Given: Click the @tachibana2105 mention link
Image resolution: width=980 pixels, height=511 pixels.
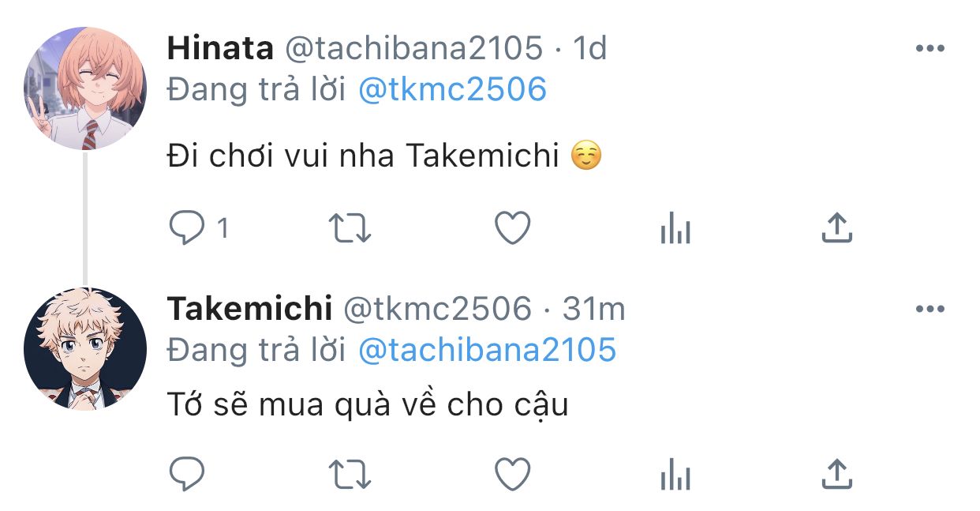Looking at the screenshot, I should click(487, 349).
